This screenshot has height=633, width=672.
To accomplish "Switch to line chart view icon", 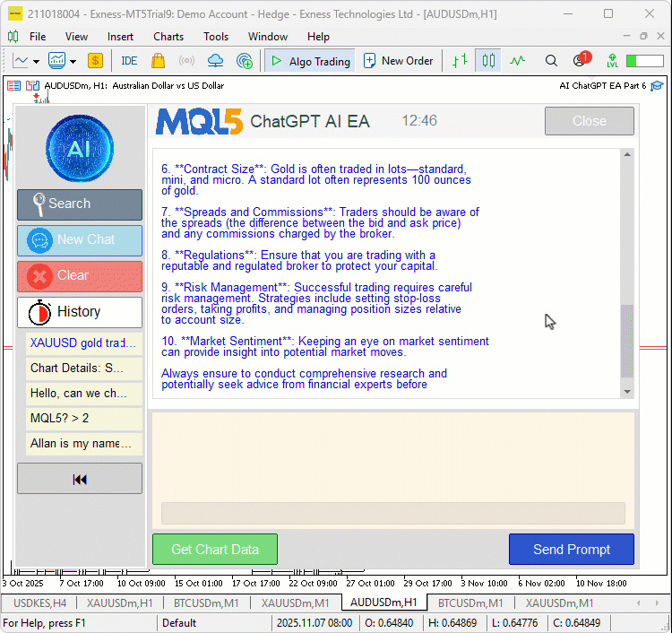I will coord(517,61).
